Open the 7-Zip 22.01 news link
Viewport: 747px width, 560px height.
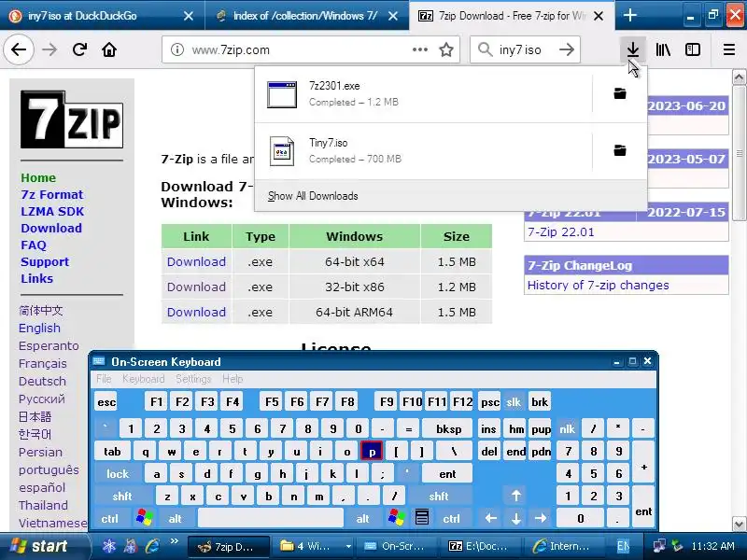[x=561, y=232]
